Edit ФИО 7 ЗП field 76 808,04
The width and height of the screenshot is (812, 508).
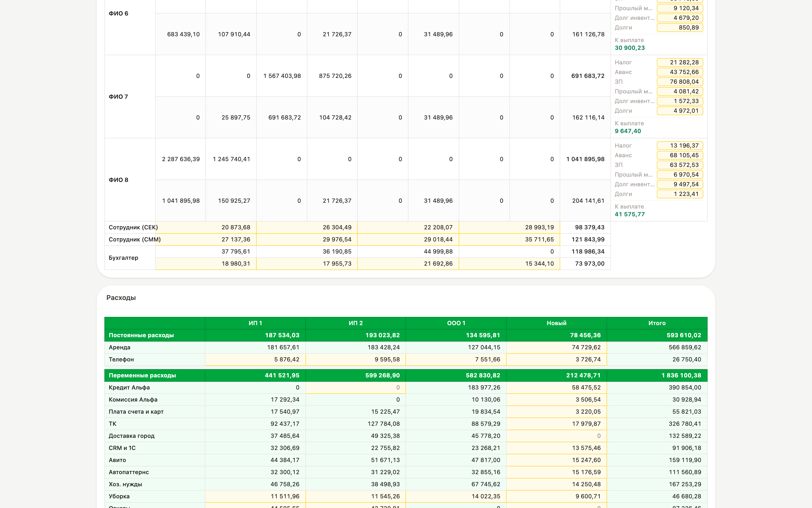[680, 82]
